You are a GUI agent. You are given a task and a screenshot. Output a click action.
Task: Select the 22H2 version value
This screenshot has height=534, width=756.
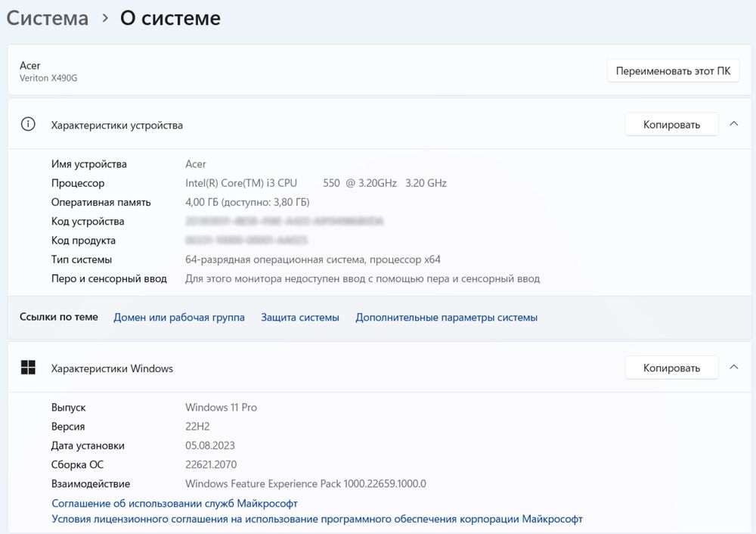[x=197, y=427]
